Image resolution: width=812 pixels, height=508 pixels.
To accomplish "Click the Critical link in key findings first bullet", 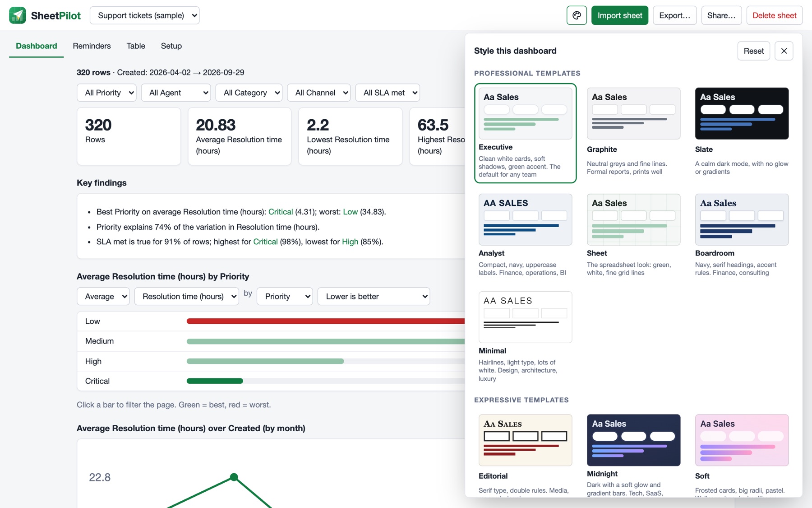I will click(x=281, y=212).
